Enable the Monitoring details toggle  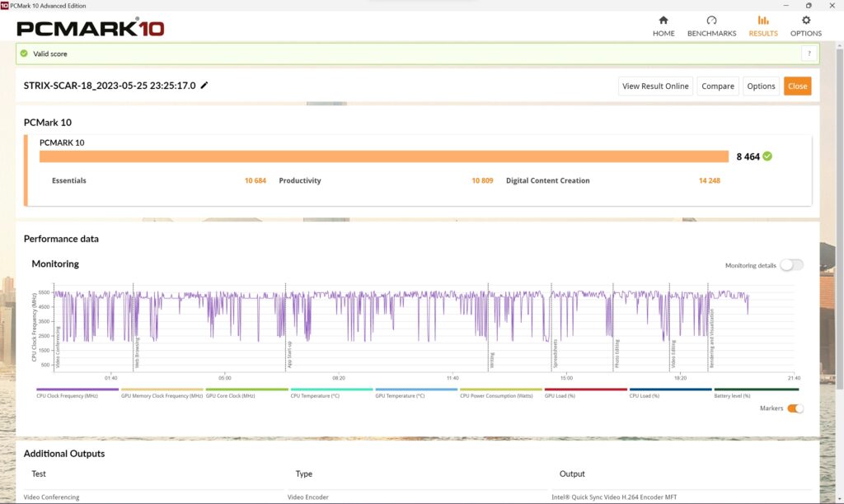791,265
